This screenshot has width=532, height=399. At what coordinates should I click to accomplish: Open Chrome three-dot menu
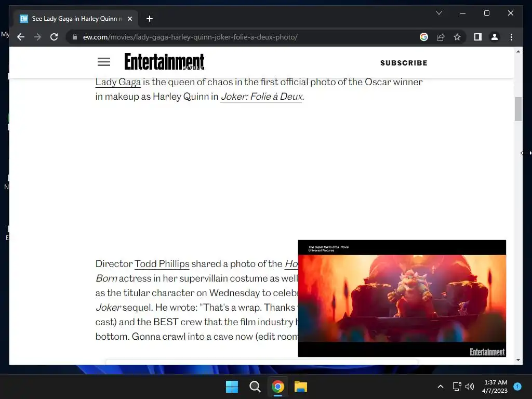(x=511, y=37)
